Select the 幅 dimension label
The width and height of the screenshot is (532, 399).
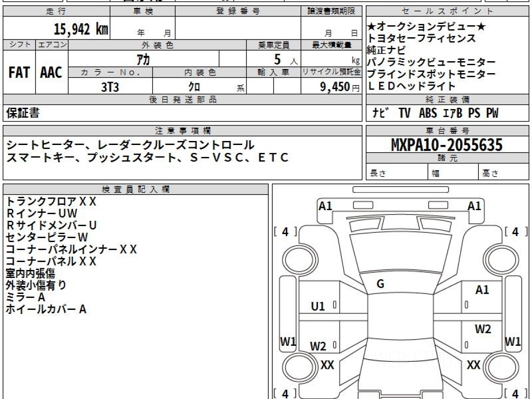(x=436, y=174)
